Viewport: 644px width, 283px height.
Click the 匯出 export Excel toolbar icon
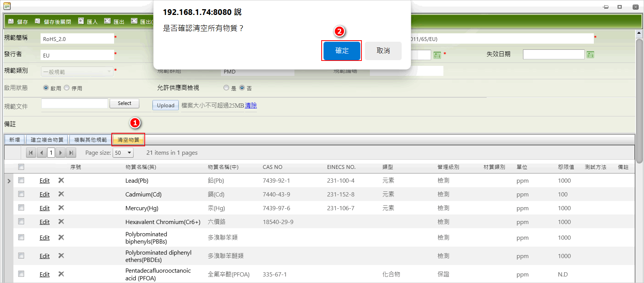(x=108, y=21)
